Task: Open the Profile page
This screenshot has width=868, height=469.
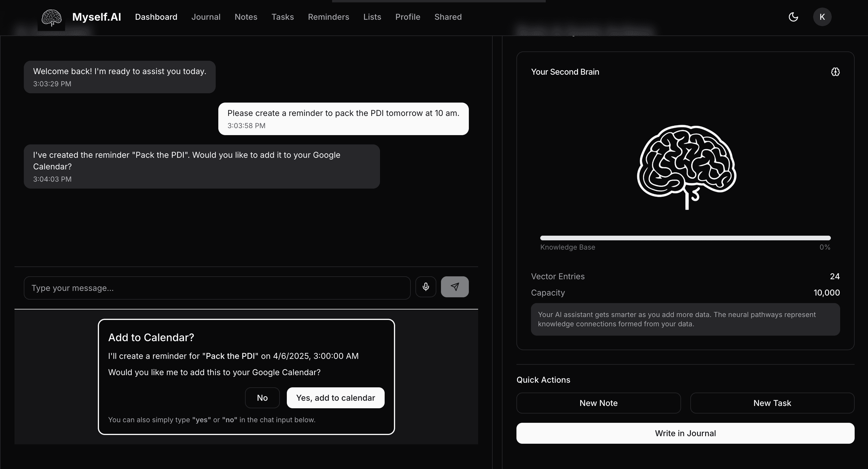Action: point(408,17)
